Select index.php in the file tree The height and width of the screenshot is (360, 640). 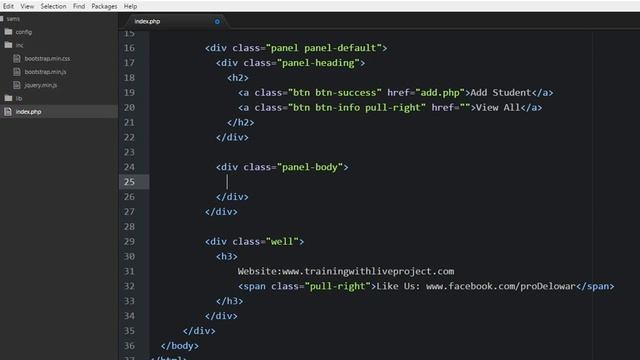click(x=28, y=111)
